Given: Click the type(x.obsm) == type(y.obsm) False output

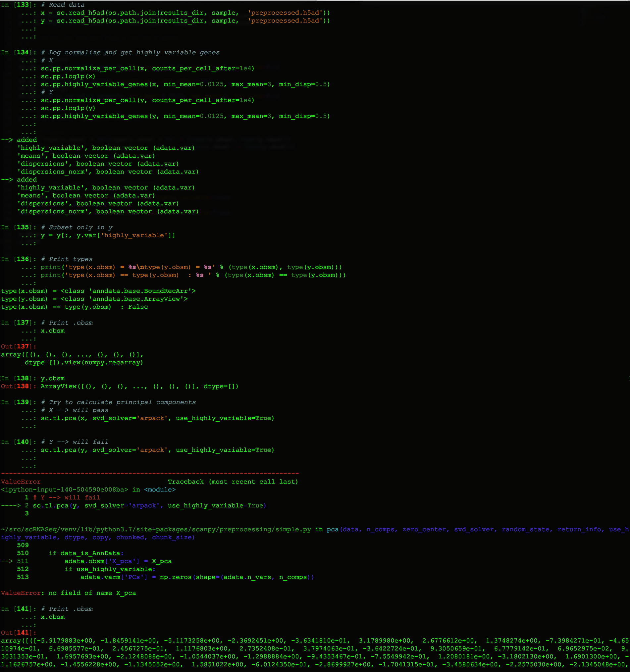Looking at the screenshot, I should coord(74,307).
